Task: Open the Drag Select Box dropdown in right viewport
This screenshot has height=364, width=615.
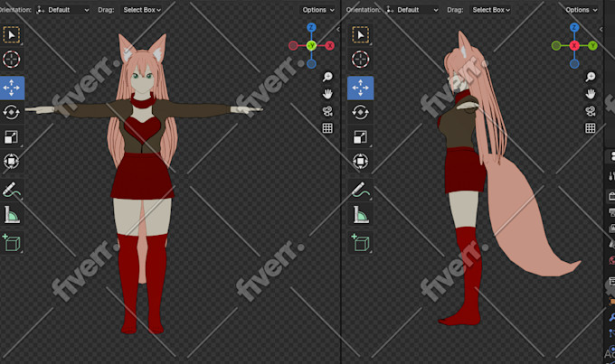Action: click(491, 10)
